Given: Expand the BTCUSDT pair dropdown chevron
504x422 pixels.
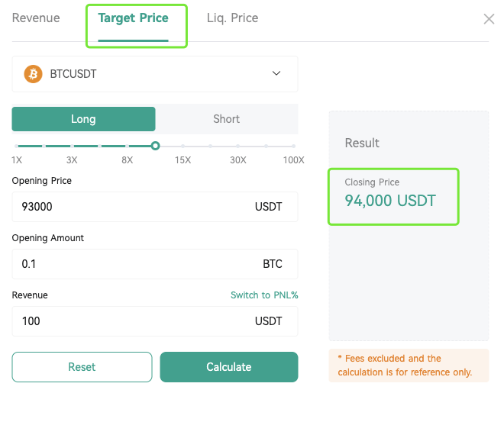Looking at the screenshot, I should click(276, 73).
